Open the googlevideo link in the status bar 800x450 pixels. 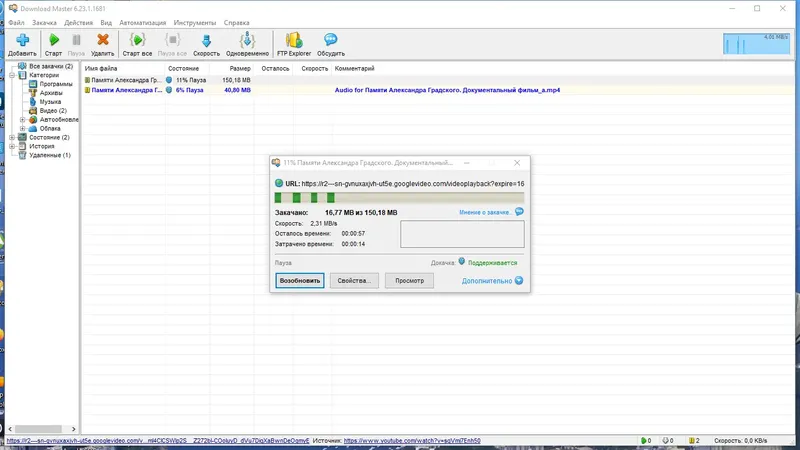coord(158,441)
